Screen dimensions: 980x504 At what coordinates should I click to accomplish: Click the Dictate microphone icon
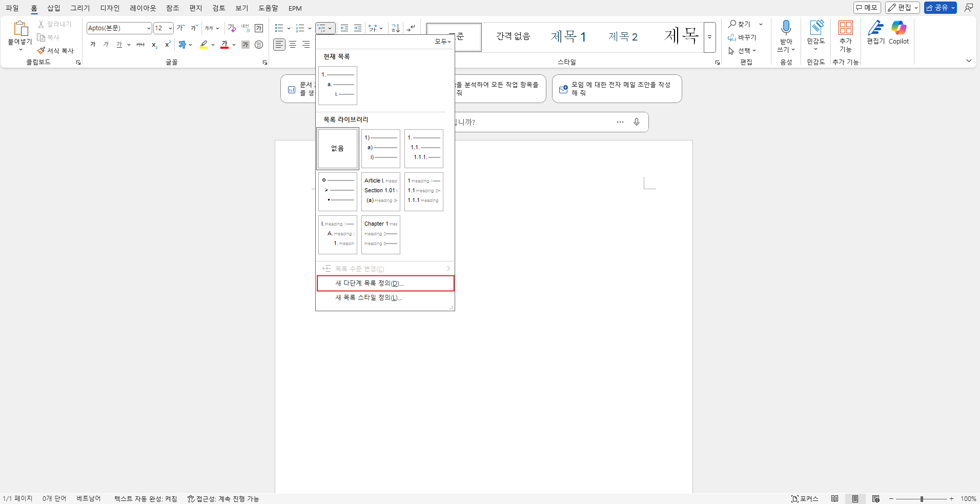786,27
